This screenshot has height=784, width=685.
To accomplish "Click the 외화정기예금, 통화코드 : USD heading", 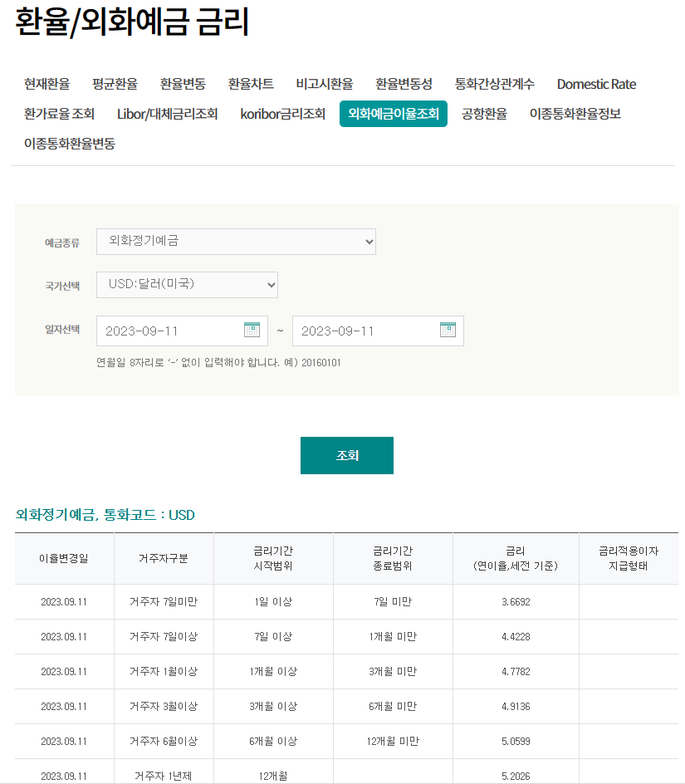I will (105, 515).
